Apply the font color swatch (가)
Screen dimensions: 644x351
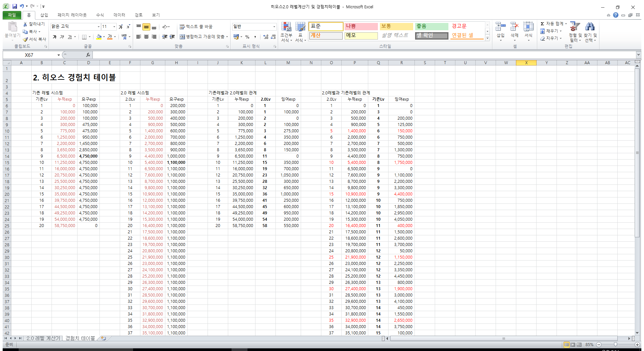pos(110,37)
